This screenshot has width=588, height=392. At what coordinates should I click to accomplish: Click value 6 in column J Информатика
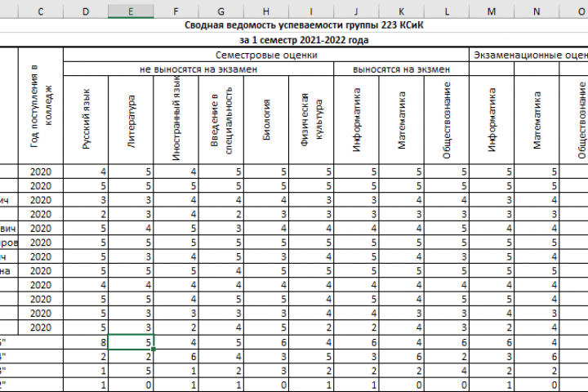pos(356,342)
